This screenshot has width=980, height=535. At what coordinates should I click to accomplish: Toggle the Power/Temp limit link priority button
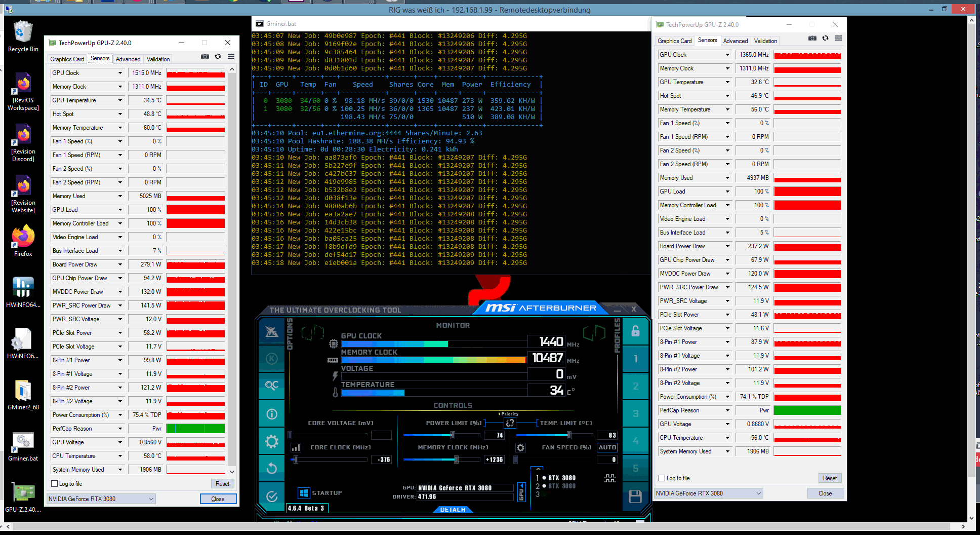(x=510, y=423)
